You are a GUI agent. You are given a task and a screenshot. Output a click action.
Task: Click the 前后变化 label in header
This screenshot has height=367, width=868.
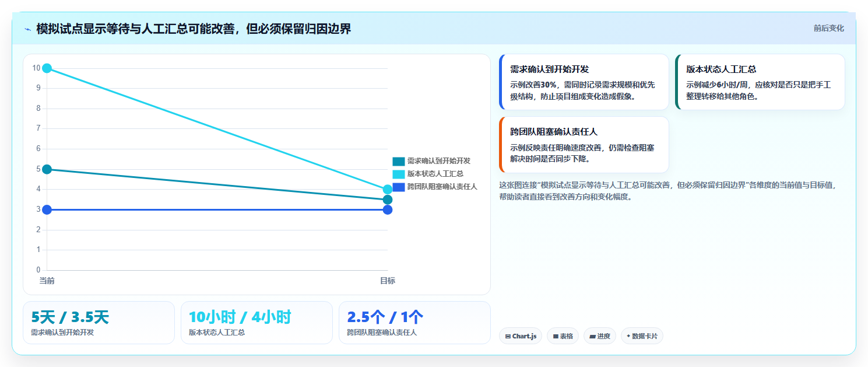pos(828,28)
